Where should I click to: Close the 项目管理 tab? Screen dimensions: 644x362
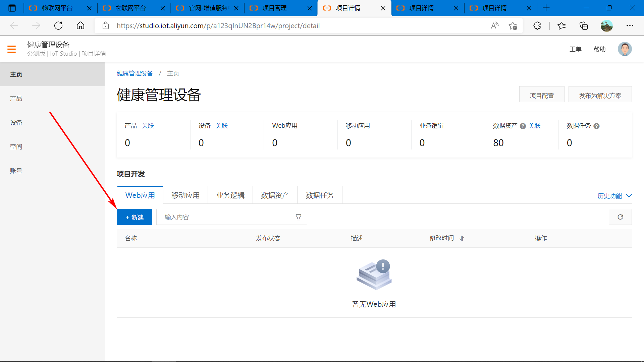pyautogui.click(x=310, y=8)
